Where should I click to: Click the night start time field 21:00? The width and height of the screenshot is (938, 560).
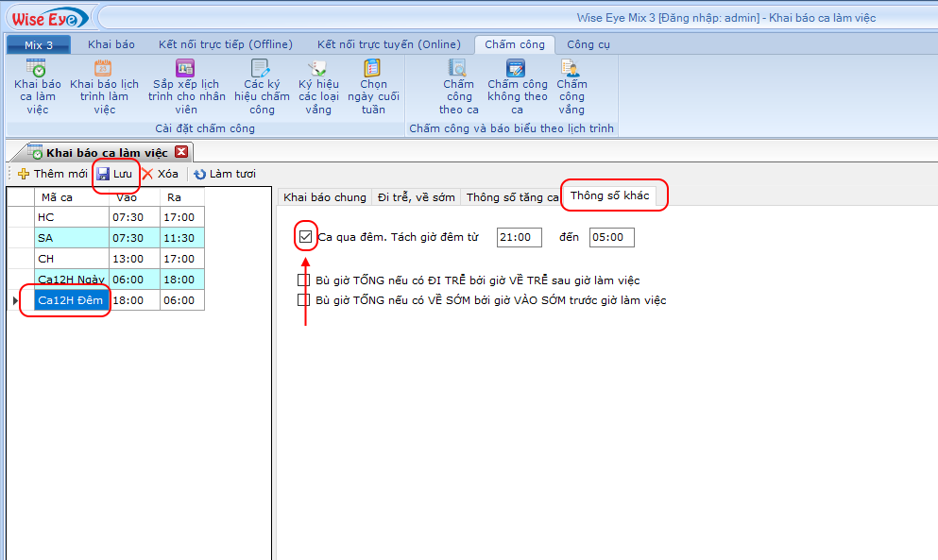520,238
